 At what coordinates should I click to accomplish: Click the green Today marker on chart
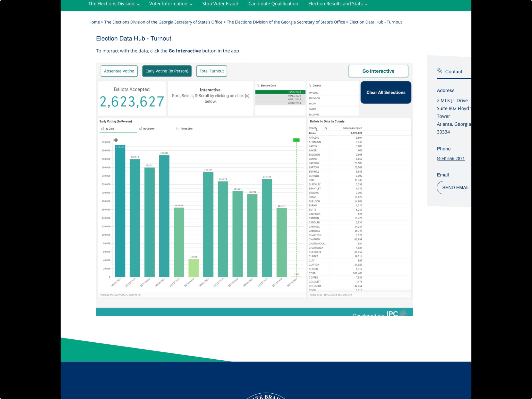click(296, 140)
